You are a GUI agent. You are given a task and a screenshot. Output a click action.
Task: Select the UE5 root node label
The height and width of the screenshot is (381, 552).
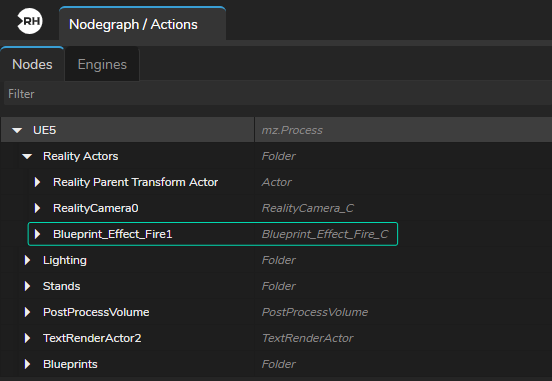coord(44,130)
